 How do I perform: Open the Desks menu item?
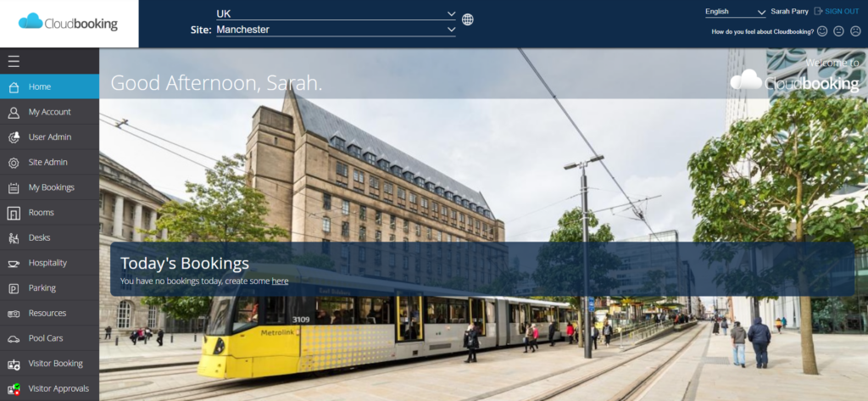(x=41, y=237)
